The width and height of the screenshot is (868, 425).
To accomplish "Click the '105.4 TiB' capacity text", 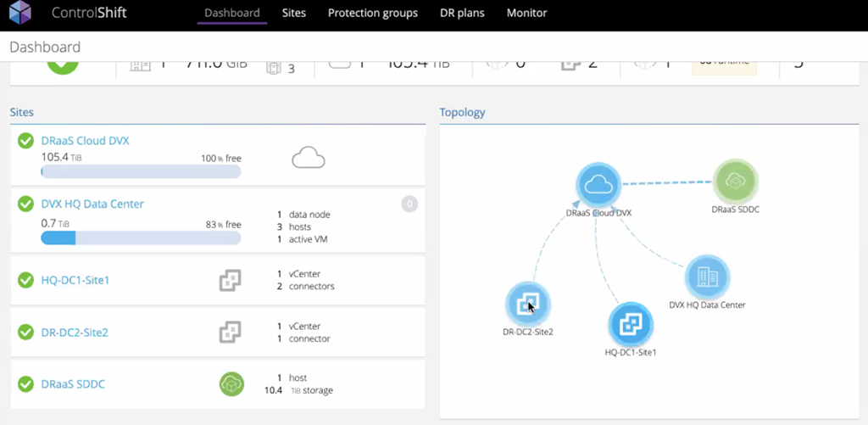I will pyautogui.click(x=61, y=158).
